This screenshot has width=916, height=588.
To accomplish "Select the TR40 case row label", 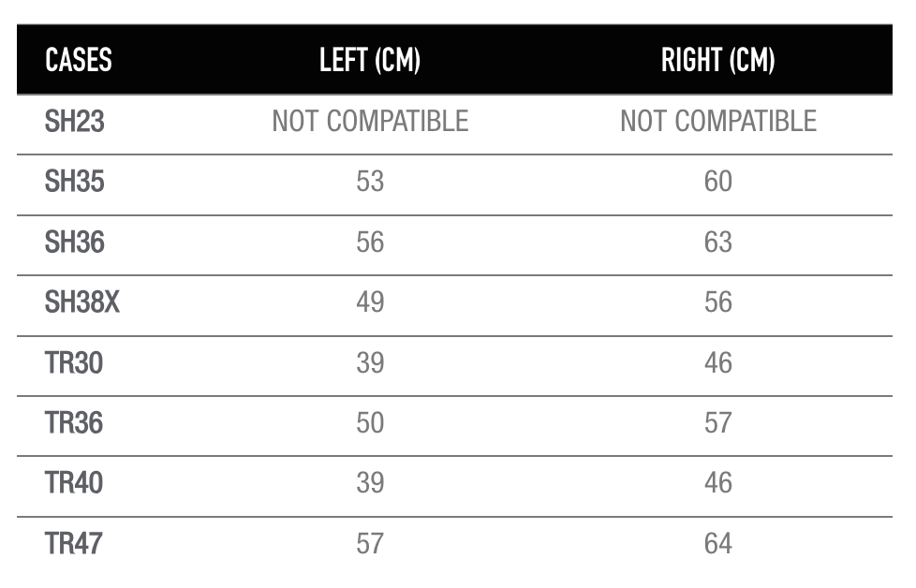I will pos(74,483).
